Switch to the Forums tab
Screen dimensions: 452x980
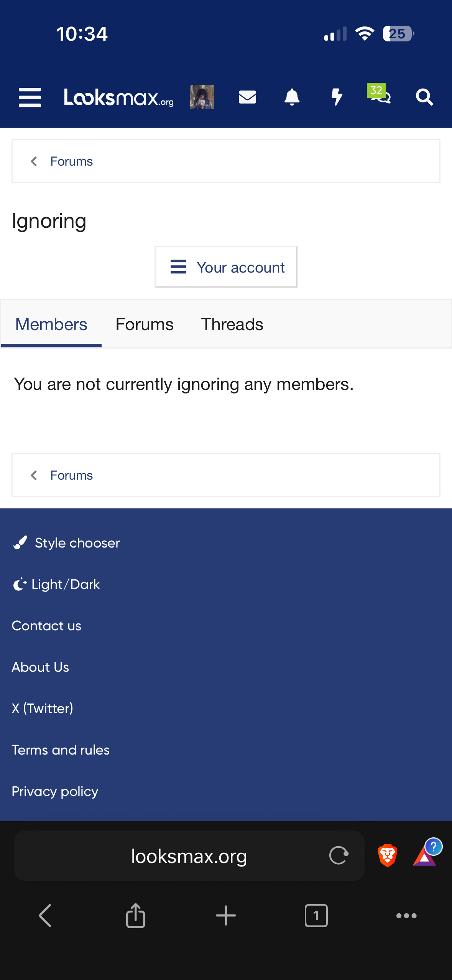(145, 324)
